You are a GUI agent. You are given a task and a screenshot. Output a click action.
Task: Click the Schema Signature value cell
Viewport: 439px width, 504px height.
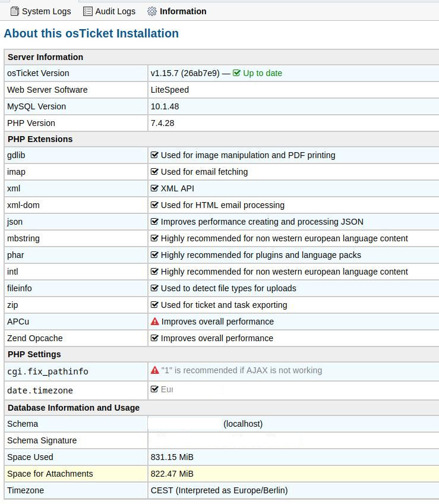point(292,440)
